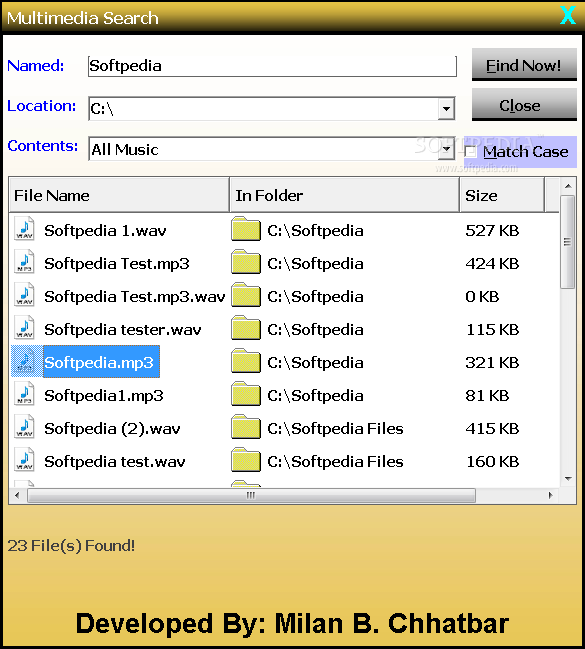Click folder icon in Softpedia Test.mp3.wav row
This screenshot has height=649, width=585.
(x=246, y=295)
